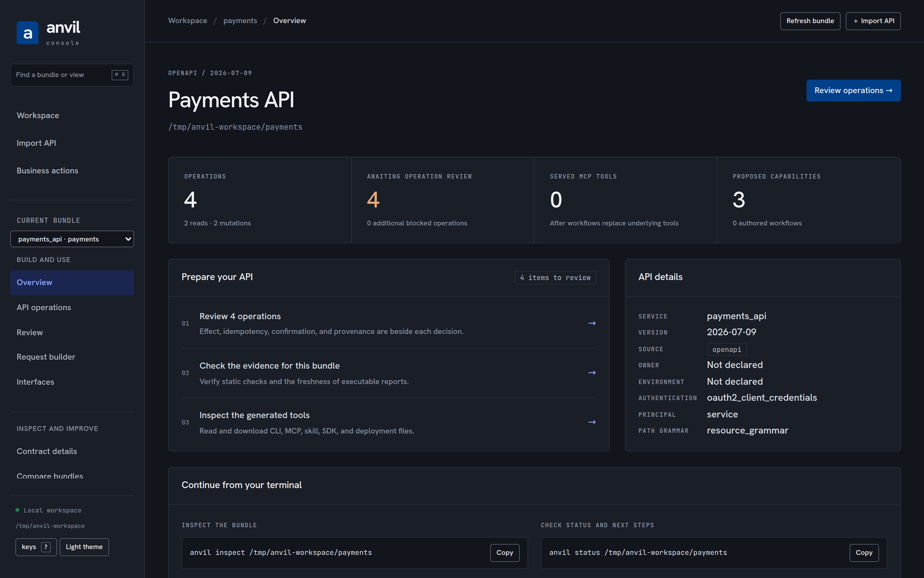Click the Review operations button
This screenshot has height=578, width=924.
[x=853, y=91]
